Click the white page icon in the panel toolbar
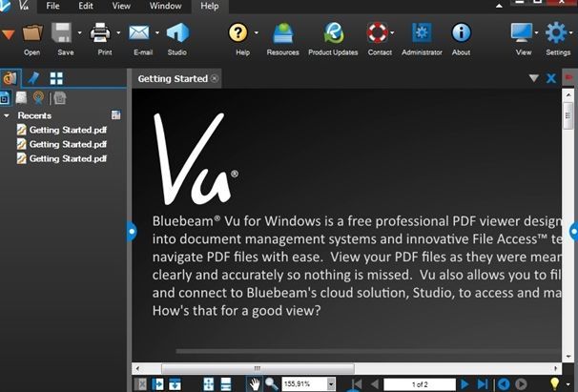 pyautogui.click(x=21, y=97)
